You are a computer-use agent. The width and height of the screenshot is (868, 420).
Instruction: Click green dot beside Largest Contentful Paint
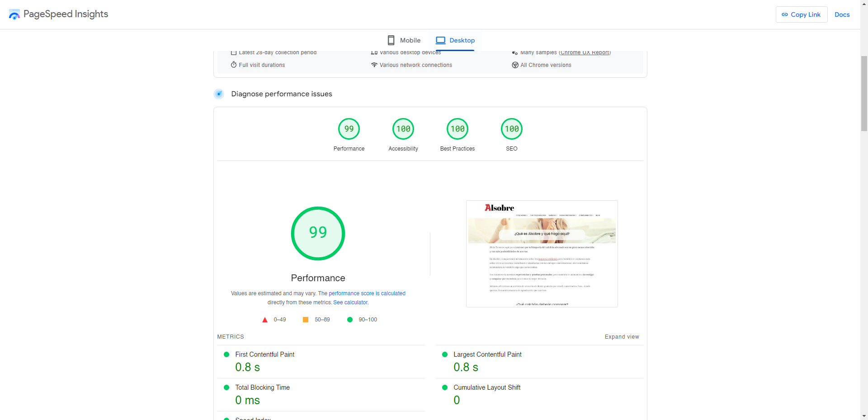(445, 354)
